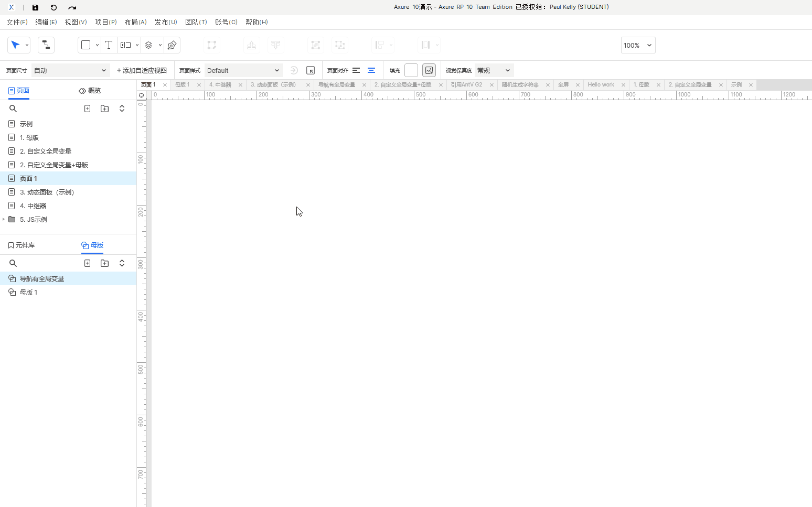Open the 页面尺寸 dropdown
This screenshot has height=507, width=812.
point(70,70)
